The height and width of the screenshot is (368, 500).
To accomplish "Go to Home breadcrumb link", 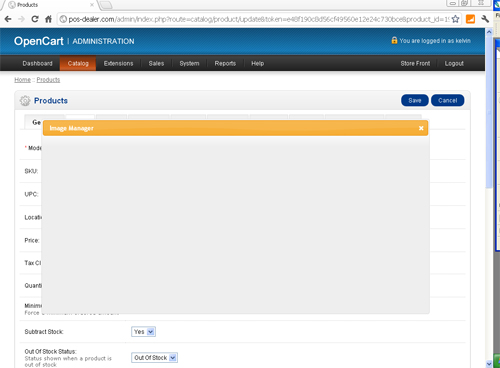I will (22, 80).
